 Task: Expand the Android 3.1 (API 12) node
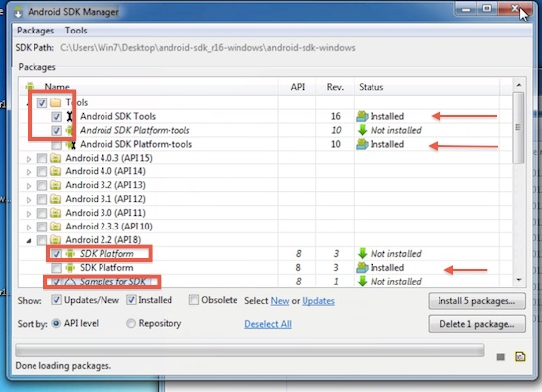[x=29, y=200]
